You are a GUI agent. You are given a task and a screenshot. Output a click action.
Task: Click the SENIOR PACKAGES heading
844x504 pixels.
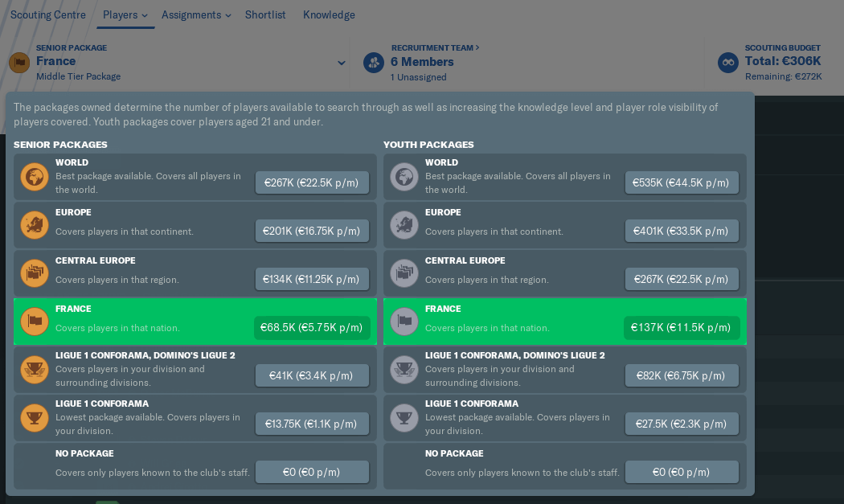(x=60, y=145)
